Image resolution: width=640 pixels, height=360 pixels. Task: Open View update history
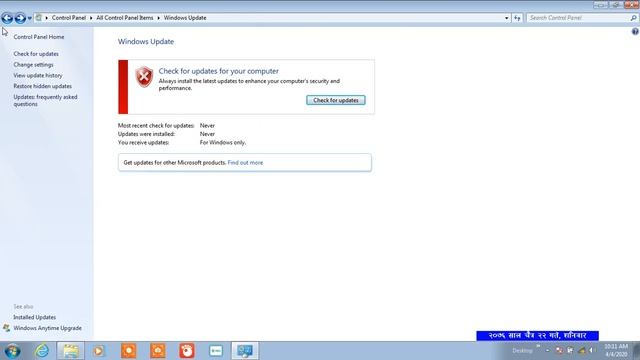pyautogui.click(x=38, y=76)
